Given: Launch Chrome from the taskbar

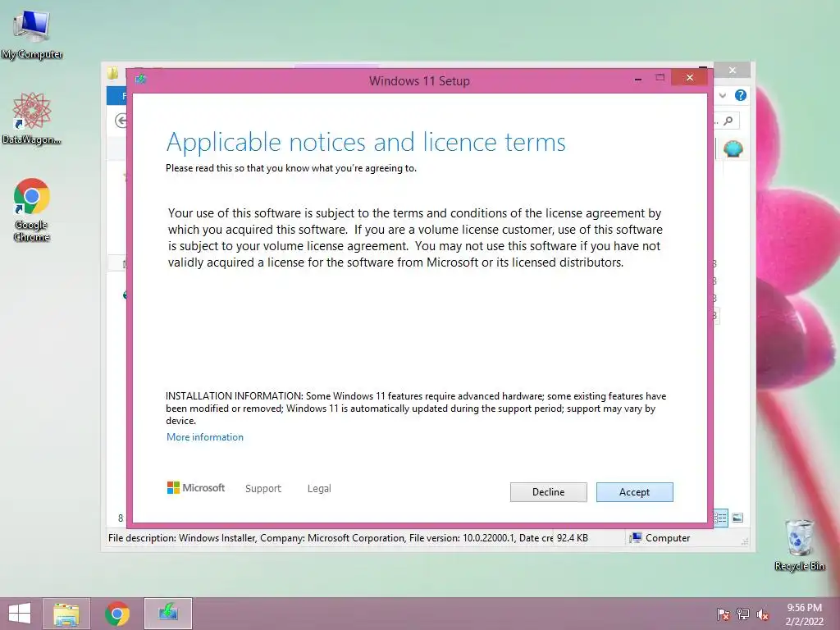Looking at the screenshot, I should point(117,614).
